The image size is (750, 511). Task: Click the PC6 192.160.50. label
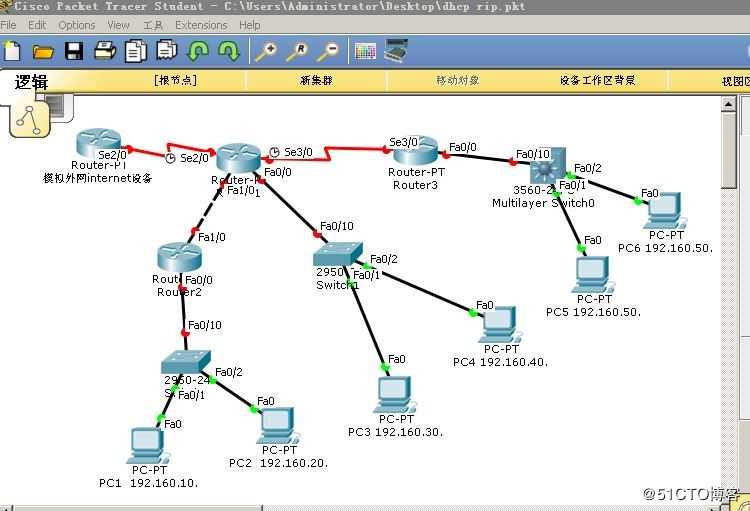[x=665, y=248]
